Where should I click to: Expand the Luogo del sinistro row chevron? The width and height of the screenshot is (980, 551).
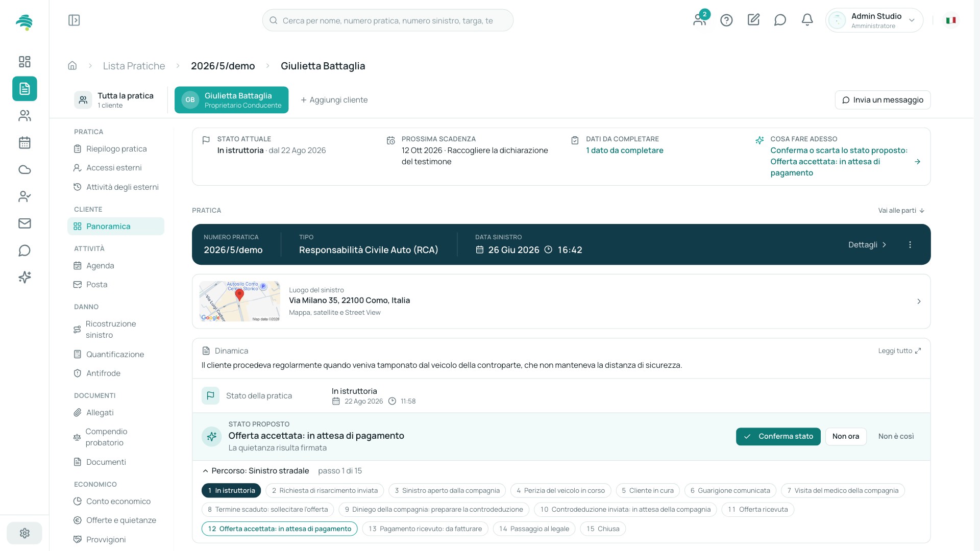tap(919, 302)
